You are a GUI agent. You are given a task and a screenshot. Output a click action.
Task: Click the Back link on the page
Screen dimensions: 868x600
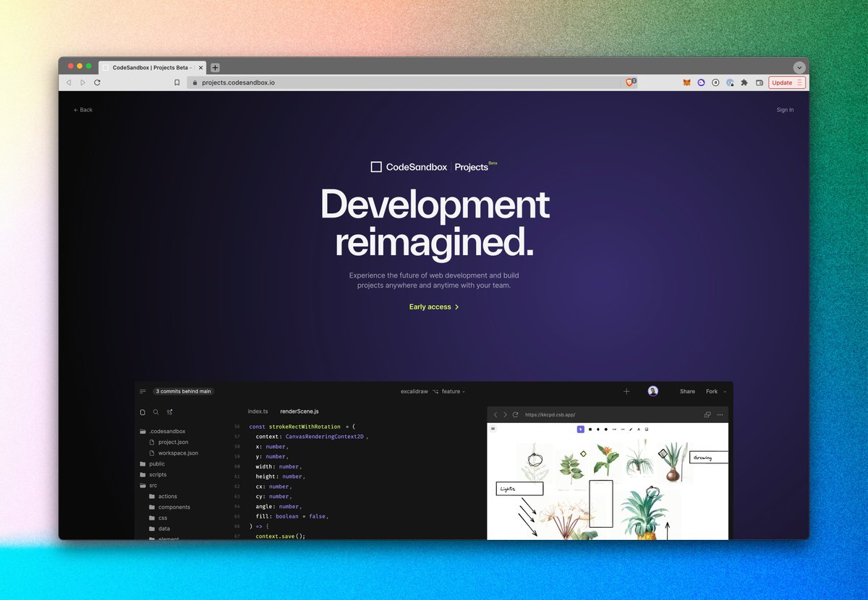(x=83, y=110)
